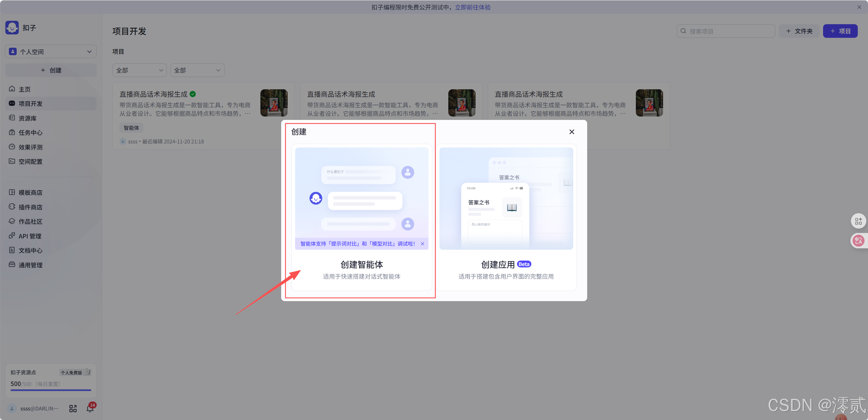The image size is (868, 420).
Task: Click the QR code icon next to ssss@DARLIN
Action: coord(73,408)
